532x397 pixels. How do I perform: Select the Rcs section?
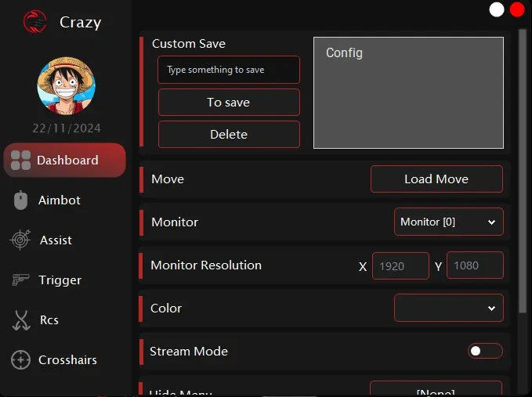[x=49, y=320]
